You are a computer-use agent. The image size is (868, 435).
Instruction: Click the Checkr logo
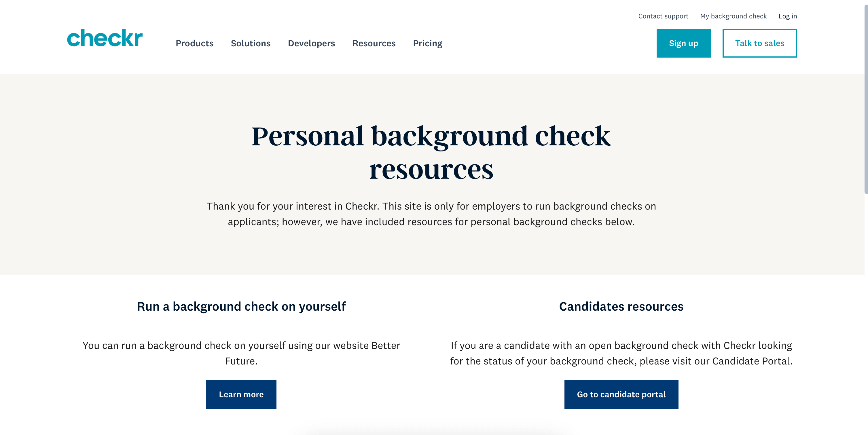(105, 38)
